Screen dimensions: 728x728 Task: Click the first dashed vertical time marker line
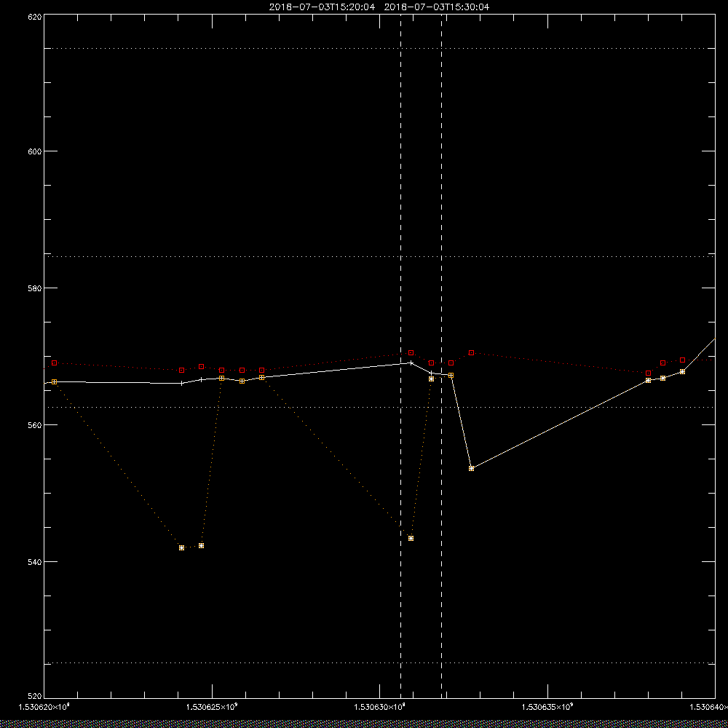400,356
